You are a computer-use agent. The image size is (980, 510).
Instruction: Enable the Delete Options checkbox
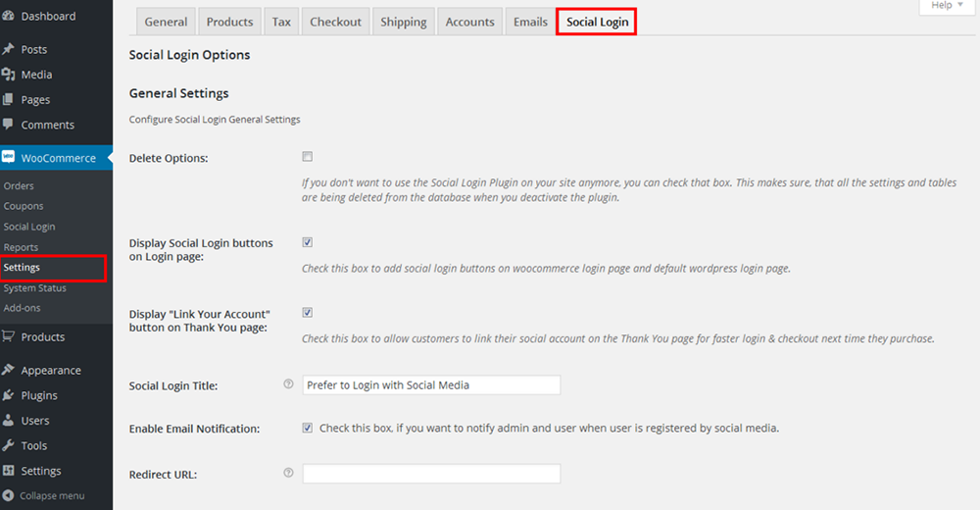[308, 157]
